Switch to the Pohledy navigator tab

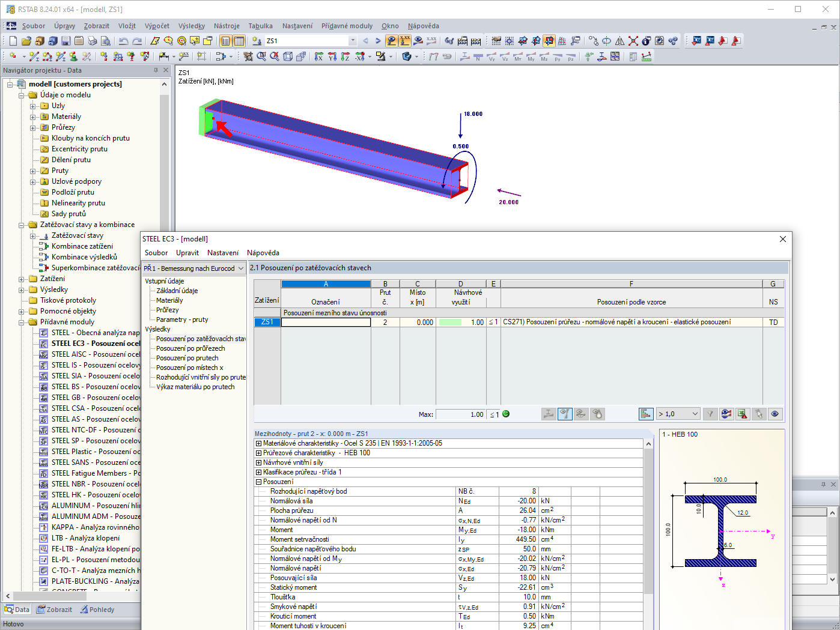click(97, 610)
